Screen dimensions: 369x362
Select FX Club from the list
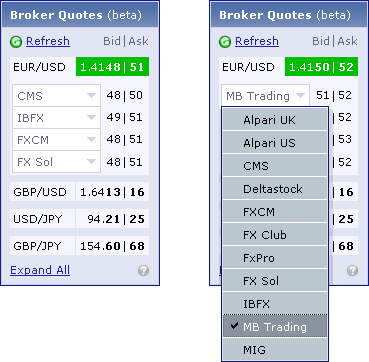pos(275,235)
